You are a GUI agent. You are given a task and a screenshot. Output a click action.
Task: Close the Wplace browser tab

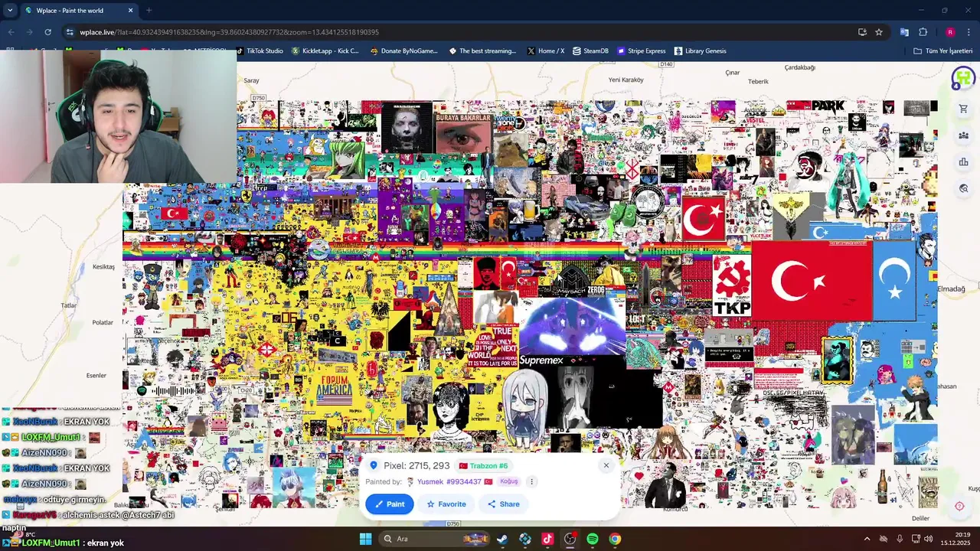click(x=130, y=11)
